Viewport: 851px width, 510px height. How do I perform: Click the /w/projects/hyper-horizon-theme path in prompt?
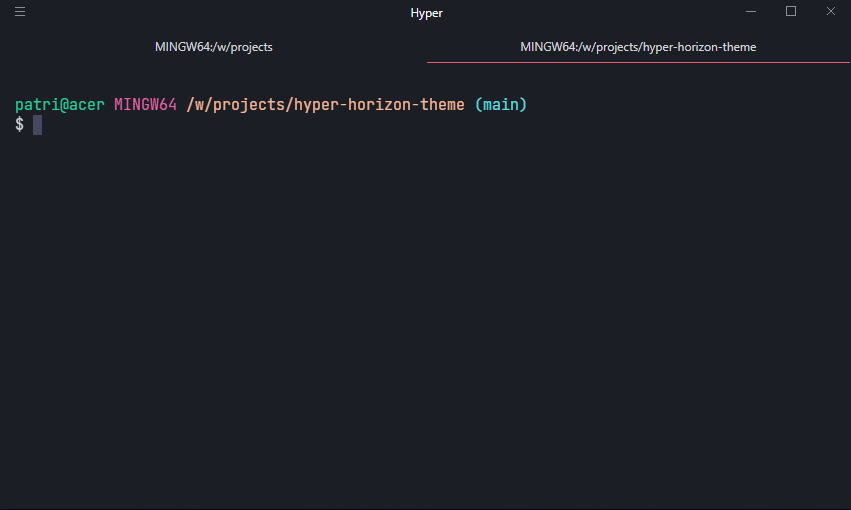point(325,105)
